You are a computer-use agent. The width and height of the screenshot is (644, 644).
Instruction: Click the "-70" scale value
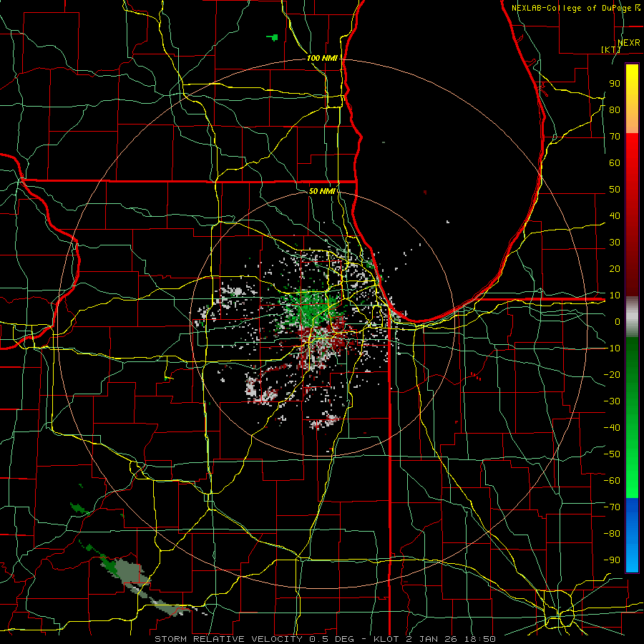(x=612, y=507)
